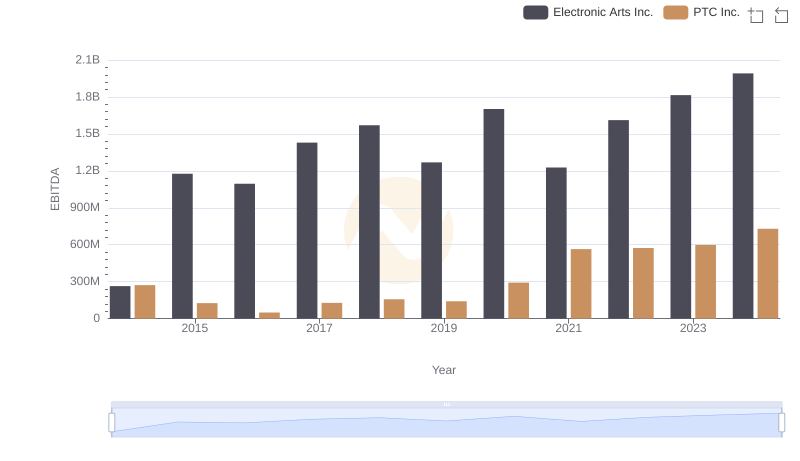800x461 pixels.
Task: Toggle Electronic Arts Inc. legend series
Action: [588, 12]
